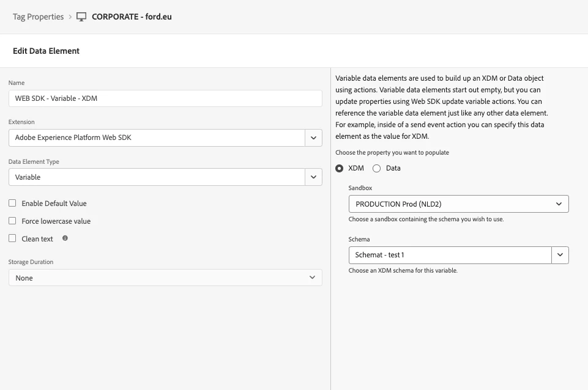Open the Storage Duration dropdown
The image size is (588, 390).
165,278
